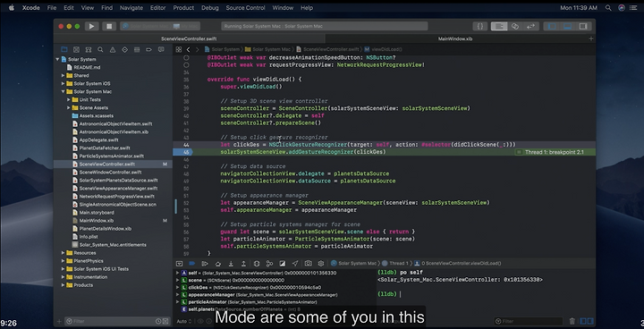Click the Step into debug button
The height and width of the screenshot is (329, 644).
coord(231,263)
